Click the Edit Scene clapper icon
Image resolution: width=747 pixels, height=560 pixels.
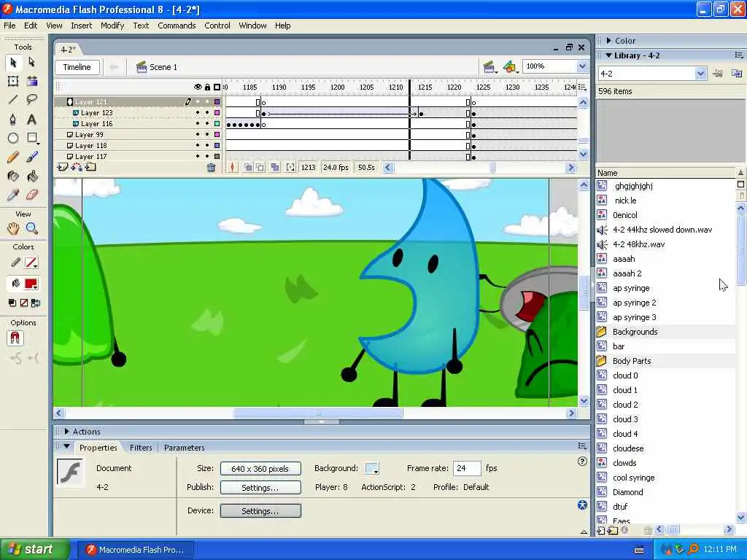pyautogui.click(x=489, y=67)
